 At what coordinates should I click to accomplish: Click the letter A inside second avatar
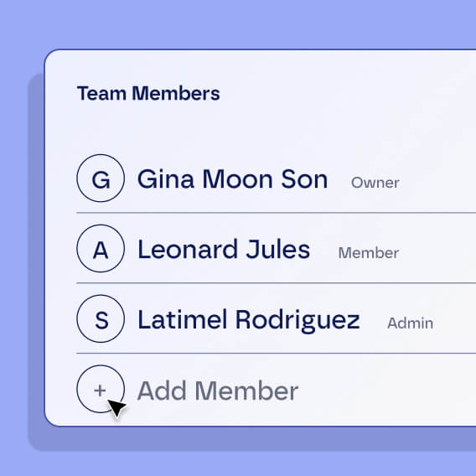pyautogui.click(x=101, y=251)
